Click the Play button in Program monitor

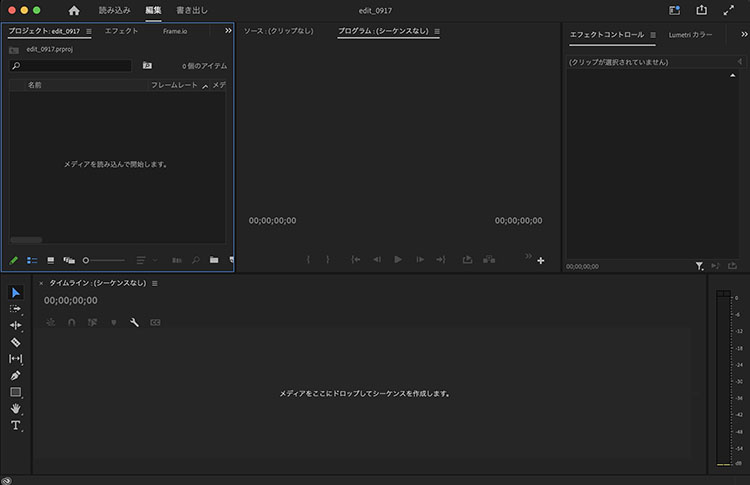(x=398, y=259)
